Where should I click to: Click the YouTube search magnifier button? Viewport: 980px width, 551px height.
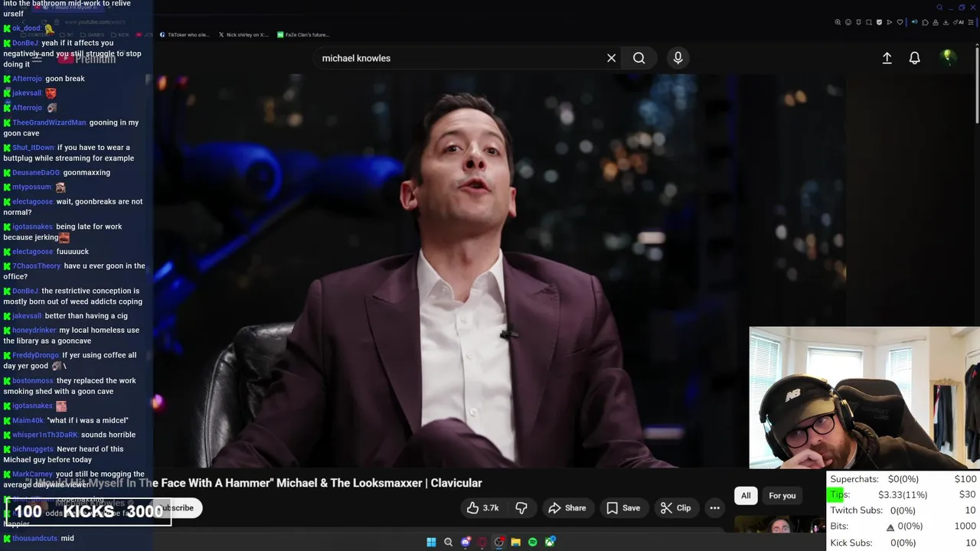[639, 58]
